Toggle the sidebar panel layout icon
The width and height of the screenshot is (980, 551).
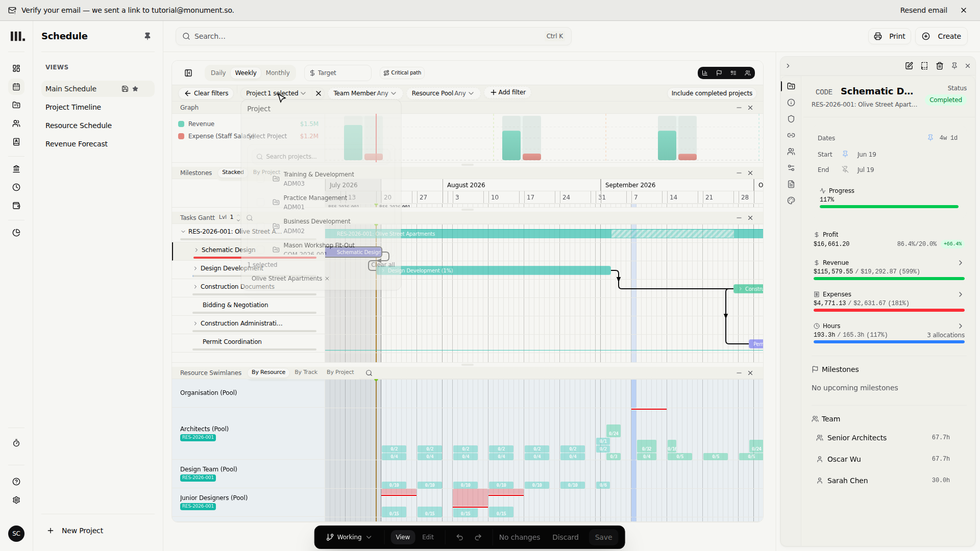(188, 73)
